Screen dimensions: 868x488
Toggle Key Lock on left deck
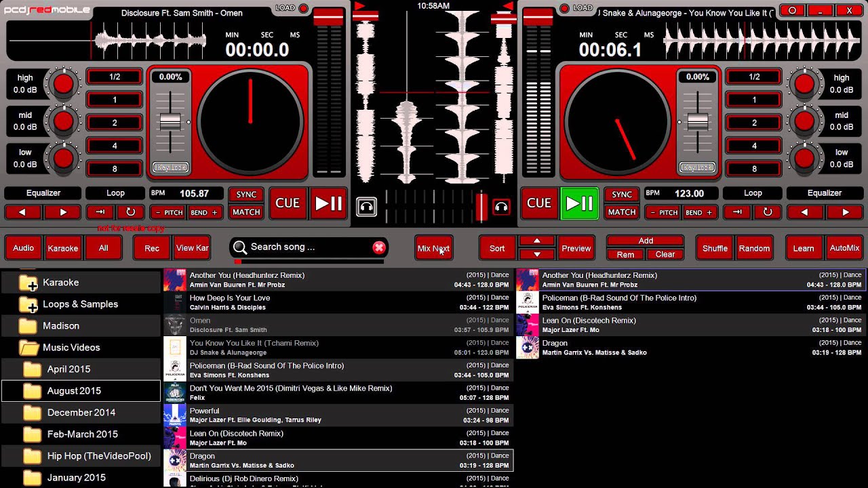171,167
